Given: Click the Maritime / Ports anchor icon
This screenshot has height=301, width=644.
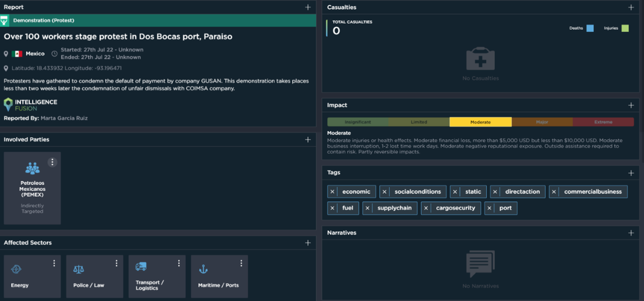Looking at the screenshot, I should tap(203, 269).
